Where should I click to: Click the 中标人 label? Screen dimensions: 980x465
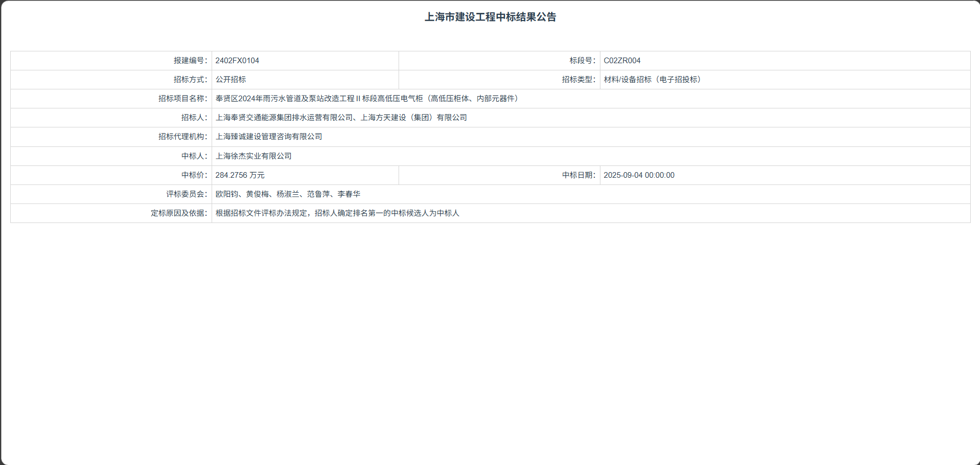(x=194, y=156)
